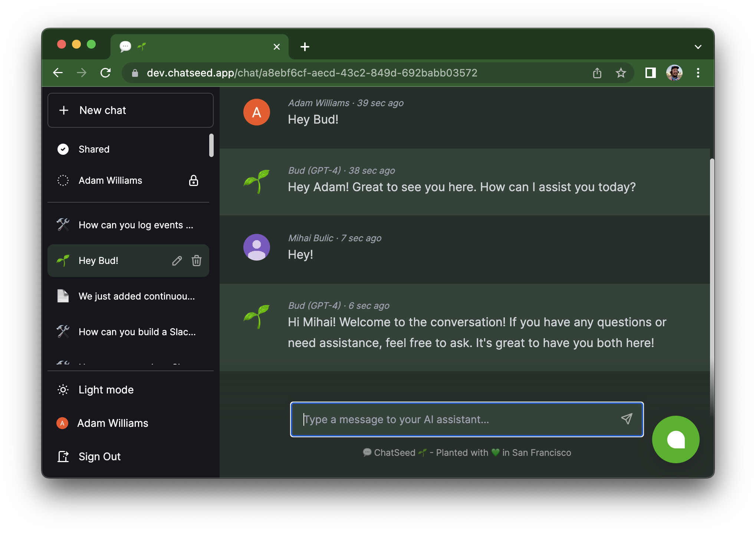The width and height of the screenshot is (756, 533).
Task: Delete the Hey Bud! chat with the trash icon
Action: (197, 261)
